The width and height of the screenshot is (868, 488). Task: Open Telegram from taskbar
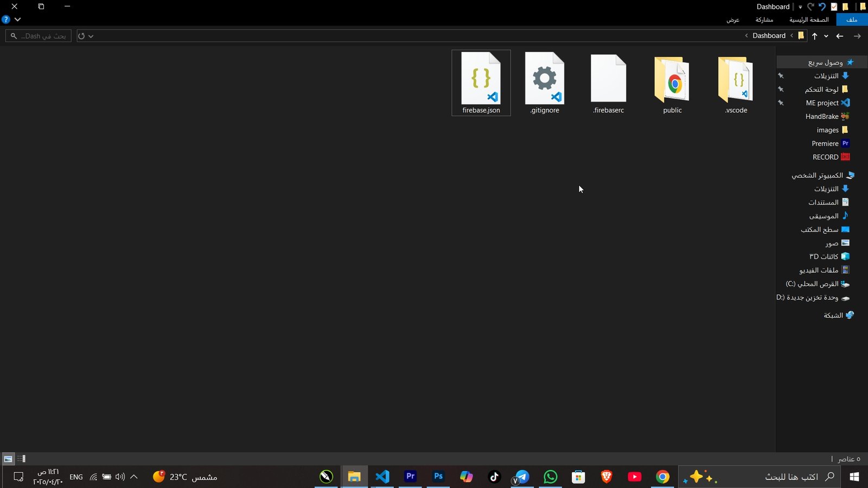(x=522, y=477)
